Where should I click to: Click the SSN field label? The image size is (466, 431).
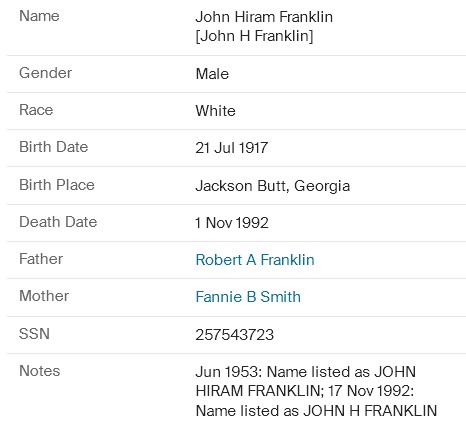point(34,334)
